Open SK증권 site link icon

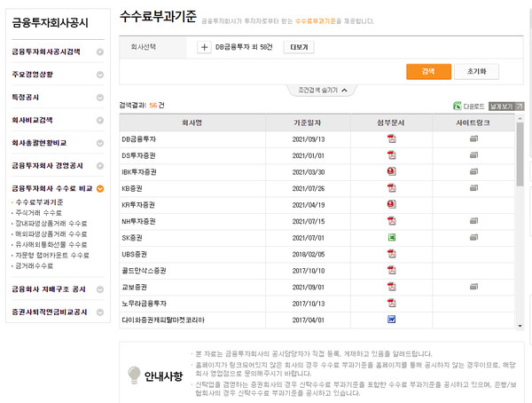point(473,237)
